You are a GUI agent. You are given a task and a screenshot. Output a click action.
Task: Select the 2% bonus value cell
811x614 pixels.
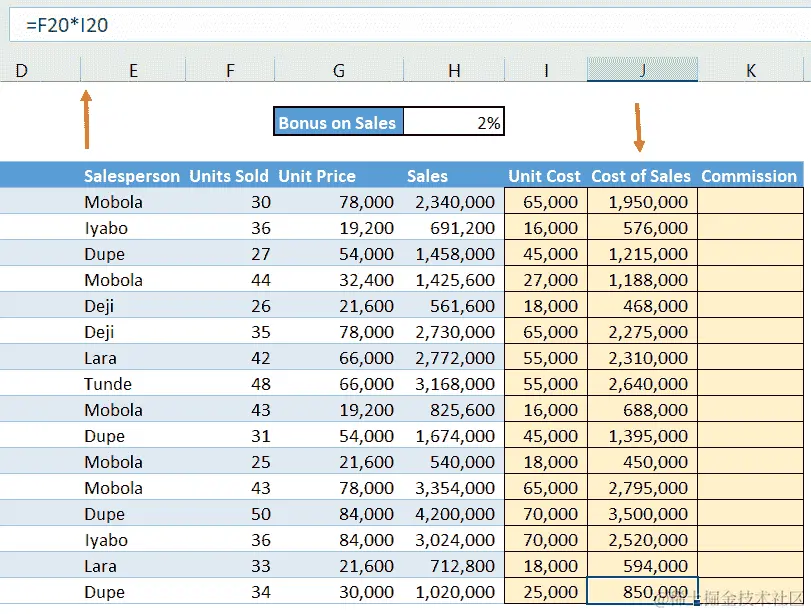454,122
